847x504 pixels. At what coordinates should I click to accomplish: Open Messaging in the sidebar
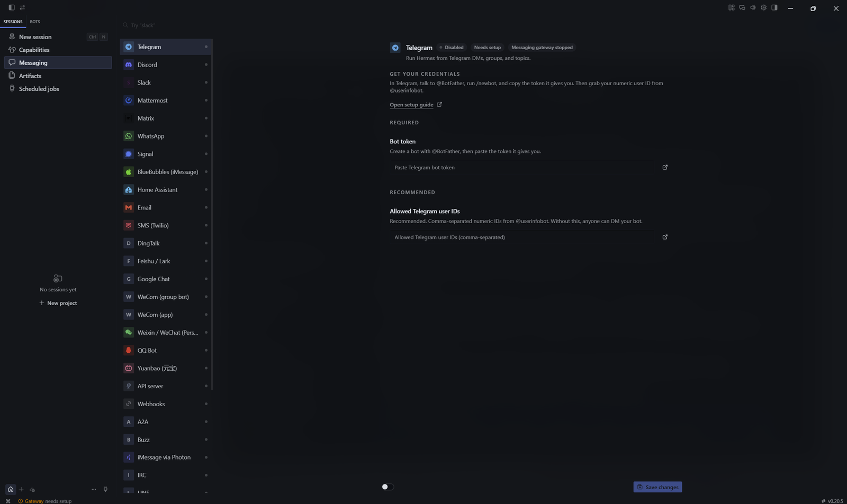pos(58,62)
